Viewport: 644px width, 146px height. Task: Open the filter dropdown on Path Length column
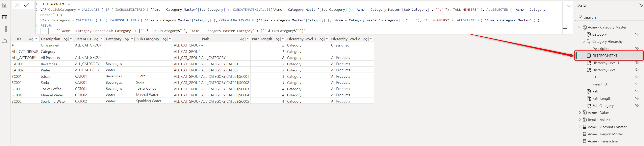click(x=283, y=39)
